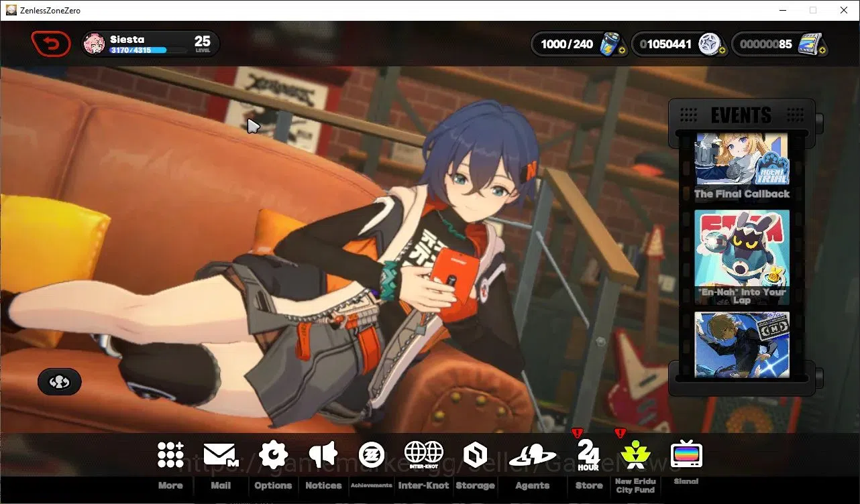Add battery charge with plus button
The height and width of the screenshot is (504, 860).
[x=621, y=50]
